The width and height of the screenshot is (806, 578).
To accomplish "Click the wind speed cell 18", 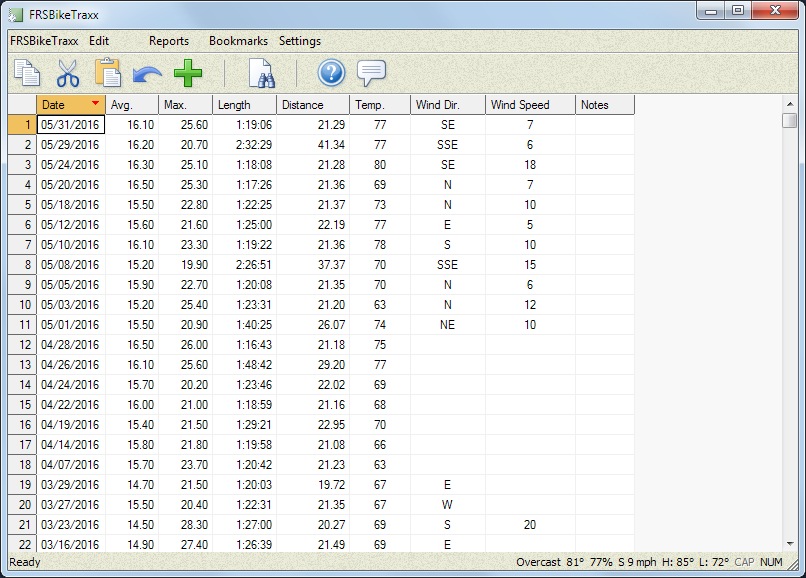I will click(x=530, y=165).
